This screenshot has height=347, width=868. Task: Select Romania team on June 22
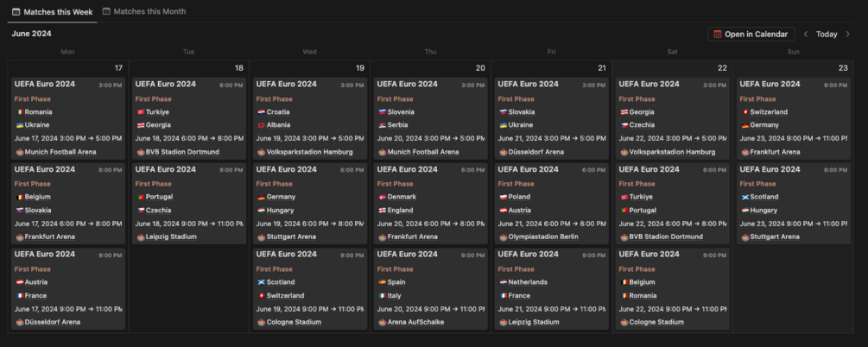tap(643, 295)
